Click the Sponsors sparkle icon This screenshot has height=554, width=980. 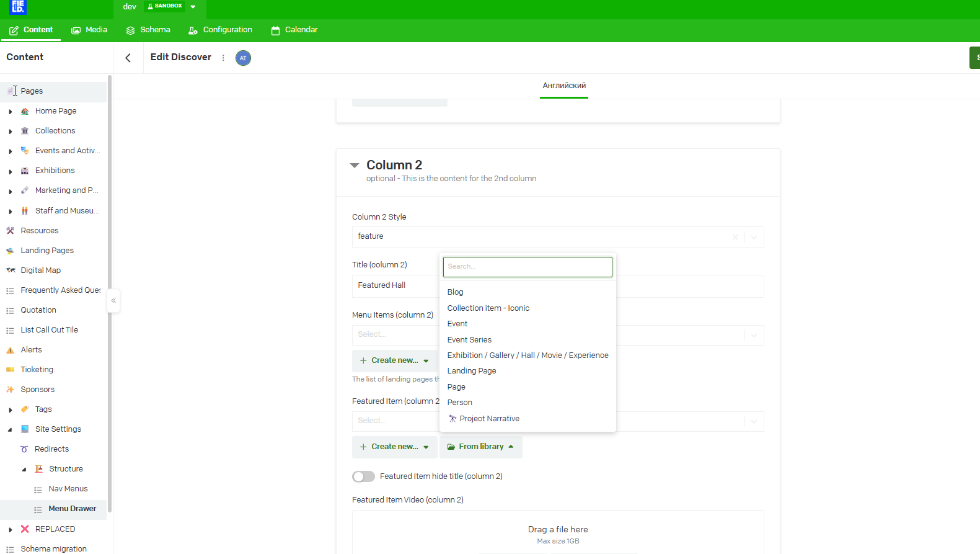[x=10, y=390]
